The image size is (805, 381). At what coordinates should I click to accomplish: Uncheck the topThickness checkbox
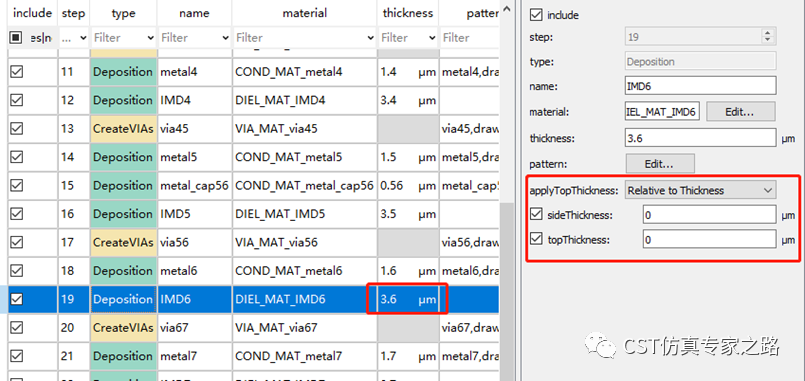coord(536,239)
